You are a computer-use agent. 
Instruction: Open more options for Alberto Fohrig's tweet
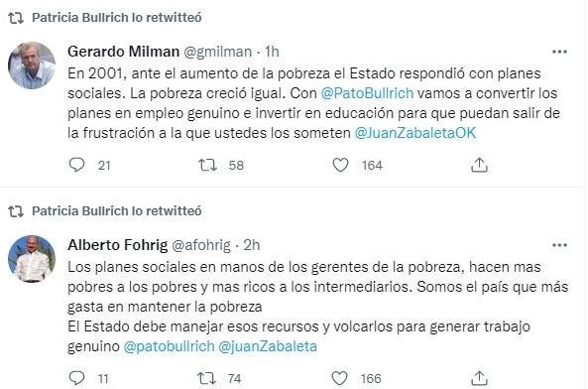tap(559, 245)
